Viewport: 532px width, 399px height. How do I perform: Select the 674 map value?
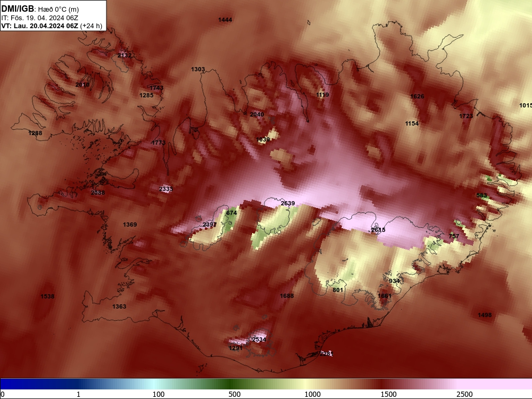point(231,213)
